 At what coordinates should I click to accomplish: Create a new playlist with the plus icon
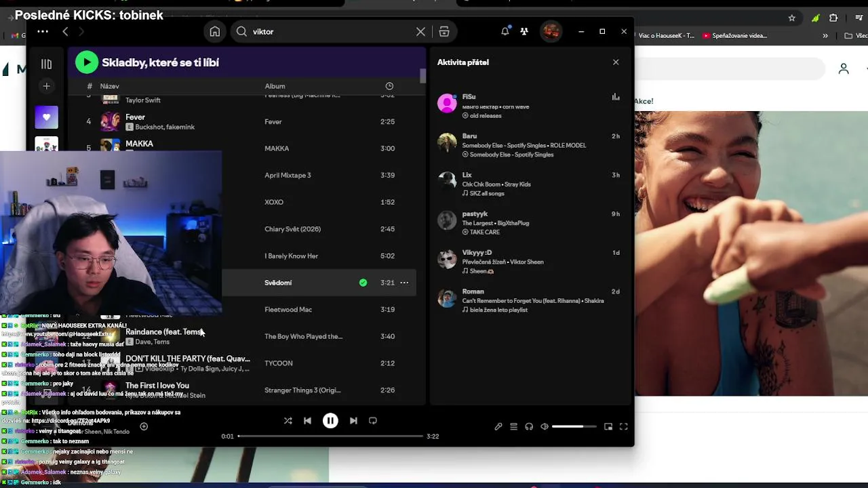pos(46,86)
